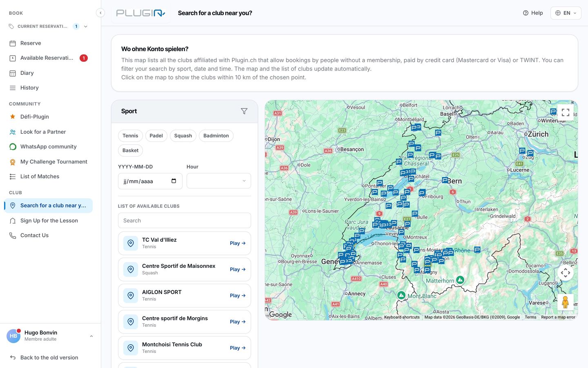Open the calendar picker in the date field

[x=174, y=181]
